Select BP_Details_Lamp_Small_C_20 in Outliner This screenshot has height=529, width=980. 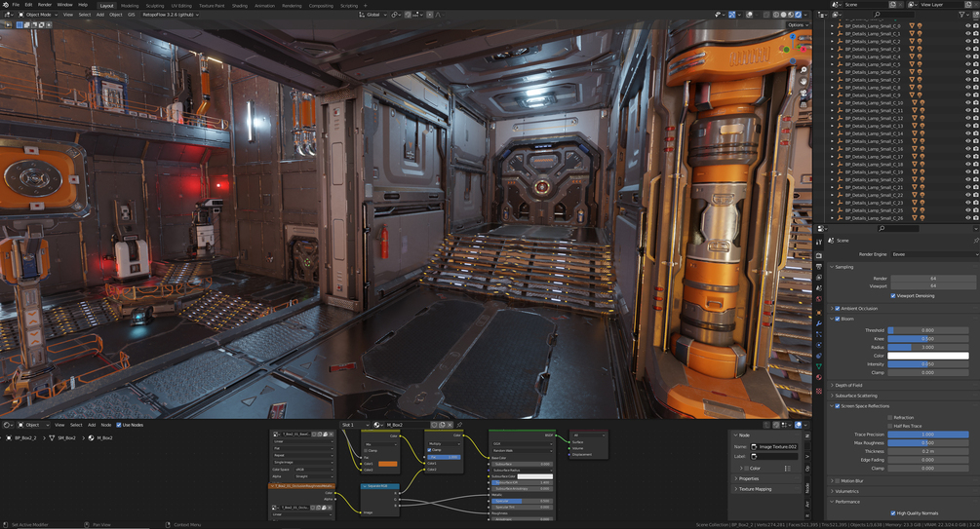[874, 180]
